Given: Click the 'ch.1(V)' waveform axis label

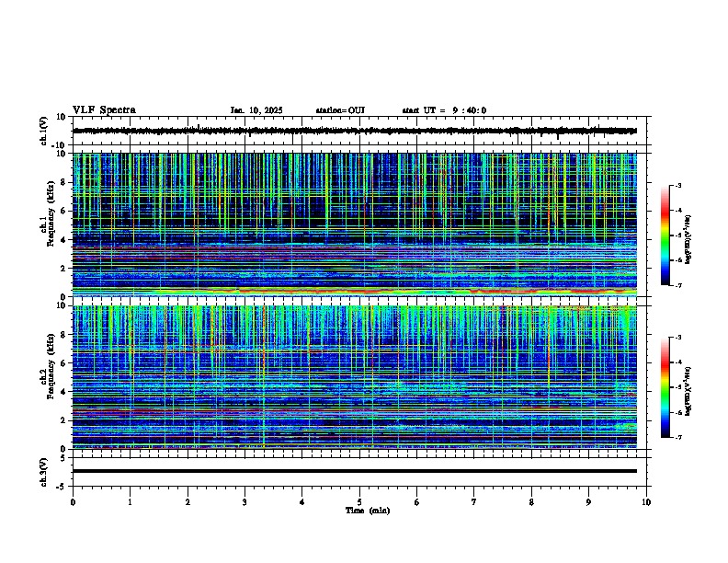Looking at the screenshot, I should (x=44, y=131).
